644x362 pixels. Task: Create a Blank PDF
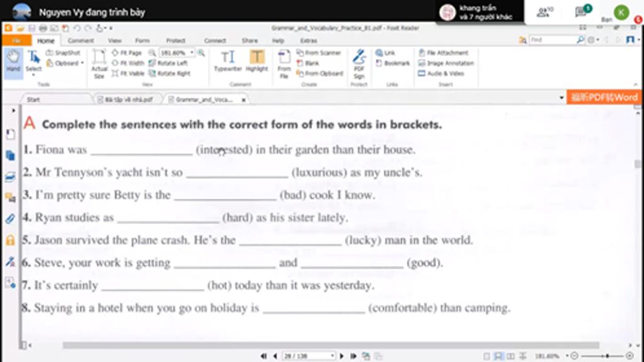pyautogui.click(x=308, y=63)
